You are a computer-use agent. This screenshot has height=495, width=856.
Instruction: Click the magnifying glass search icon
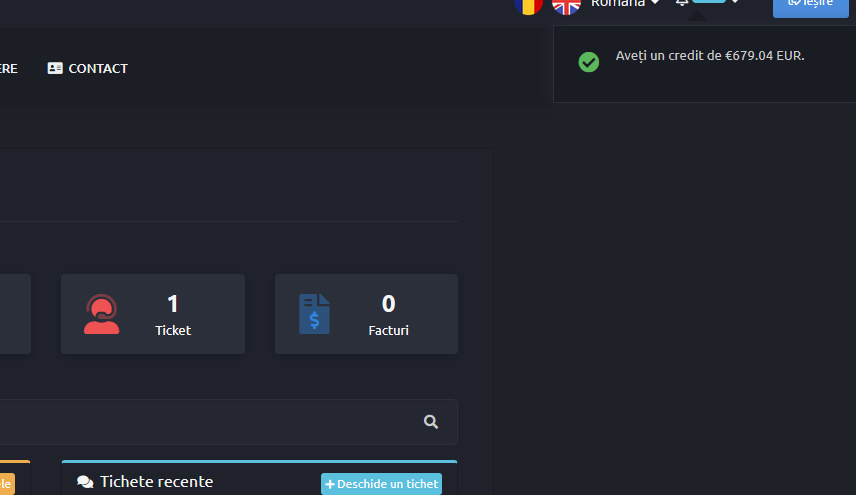click(x=431, y=421)
